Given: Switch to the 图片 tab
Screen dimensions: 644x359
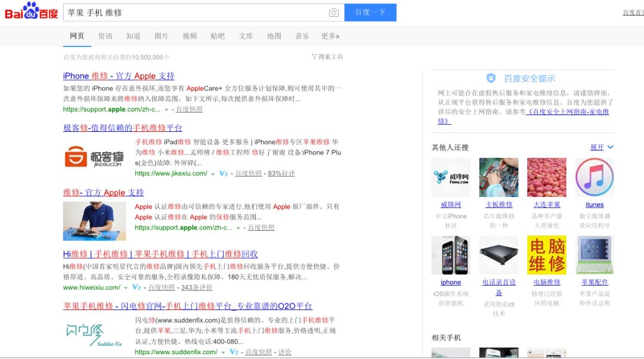Looking at the screenshot, I should pos(162,36).
